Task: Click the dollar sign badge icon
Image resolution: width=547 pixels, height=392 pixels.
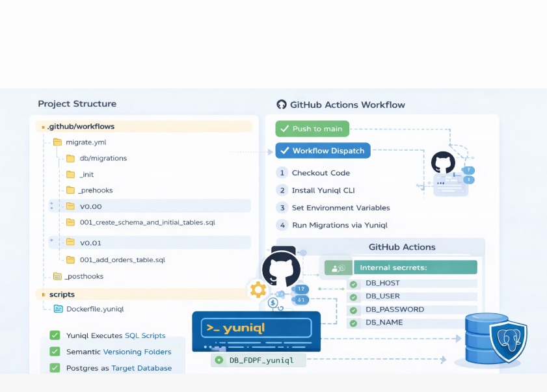Action: tap(274, 303)
